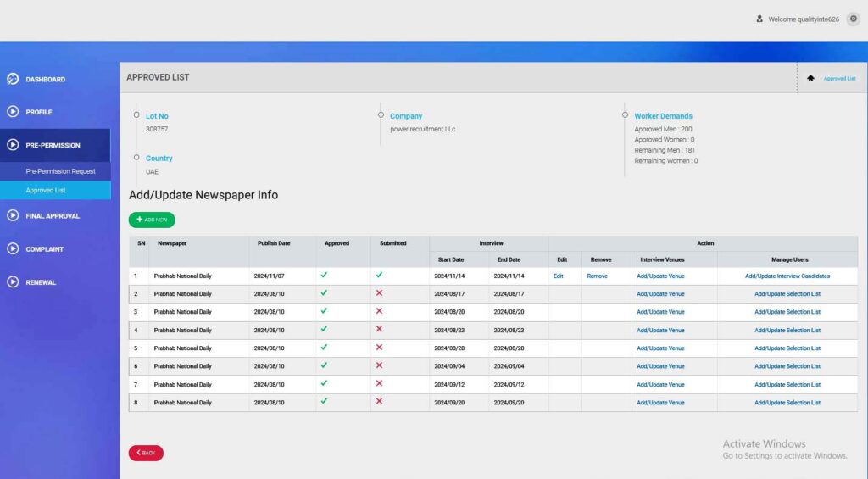Click the red Submitted cross in row 2
Screen dimensions: 868x479
click(x=379, y=293)
